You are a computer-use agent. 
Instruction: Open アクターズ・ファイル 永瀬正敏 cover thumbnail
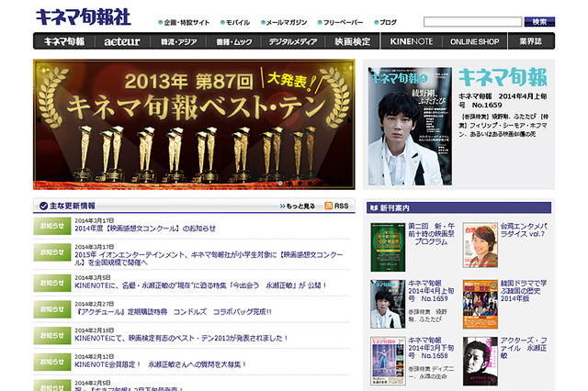coord(481,361)
